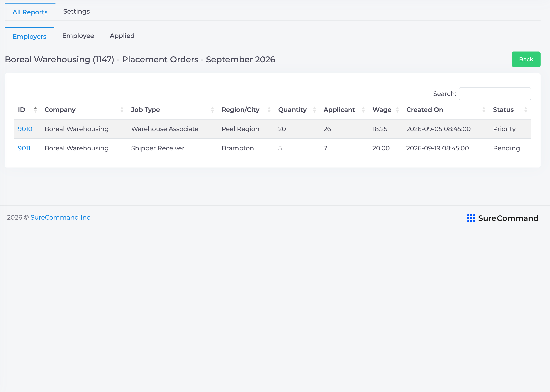The image size is (550, 392).
Task: Sort table by ID column arrows
Action: point(36,110)
